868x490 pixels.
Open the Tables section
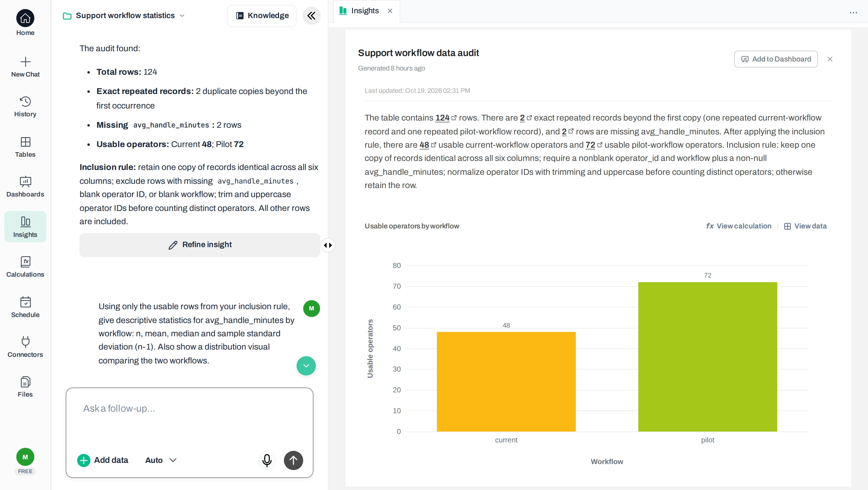pos(25,147)
